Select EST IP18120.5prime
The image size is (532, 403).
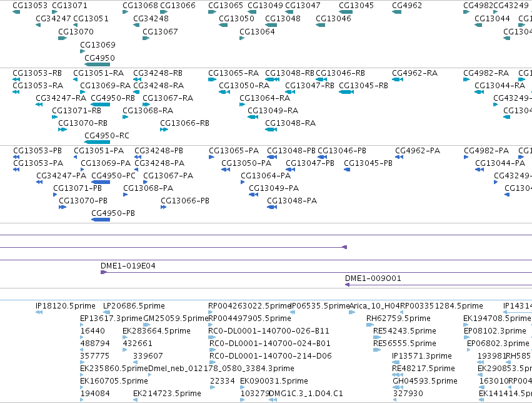pos(66,306)
